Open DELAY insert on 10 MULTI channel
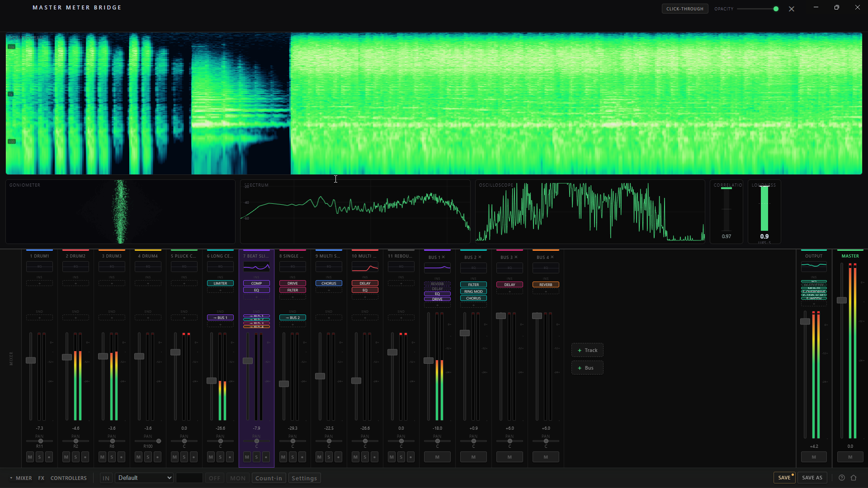Screen dimensions: 868x488 point(365,283)
